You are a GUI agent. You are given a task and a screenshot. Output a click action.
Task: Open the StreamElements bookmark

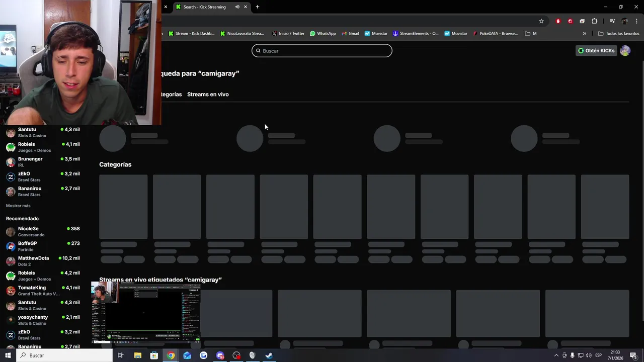point(416,34)
